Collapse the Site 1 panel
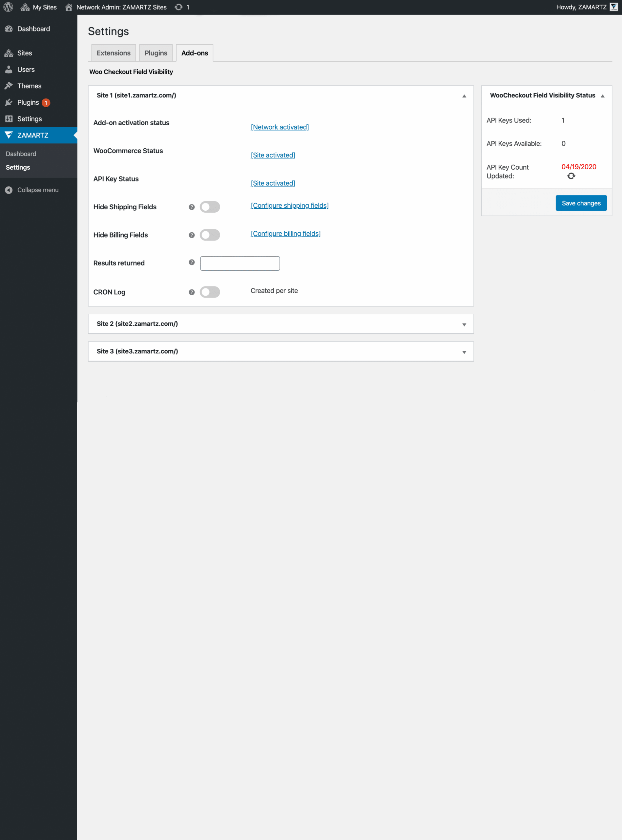Screen dimensions: 622x840 (x=464, y=96)
